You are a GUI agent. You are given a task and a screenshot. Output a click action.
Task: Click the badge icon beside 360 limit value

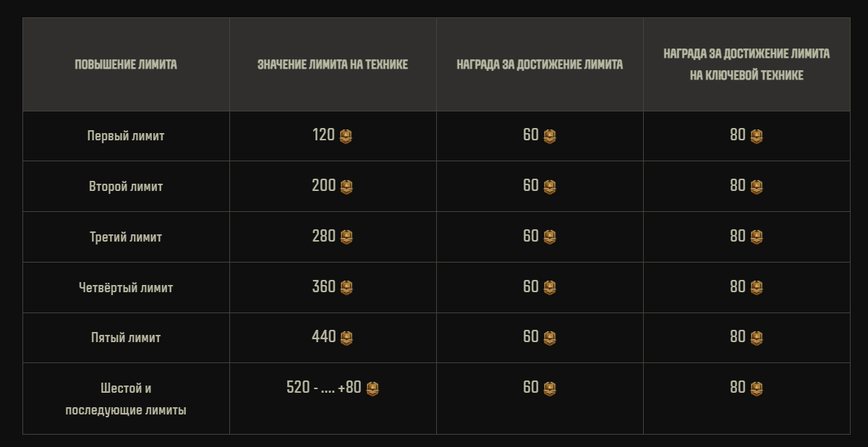(x=346, y=287)
